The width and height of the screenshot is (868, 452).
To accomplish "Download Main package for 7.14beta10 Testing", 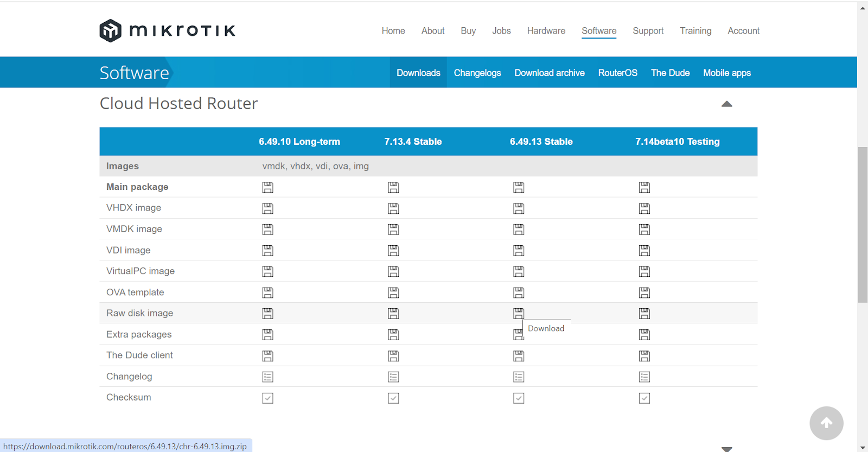I will 644,187.
